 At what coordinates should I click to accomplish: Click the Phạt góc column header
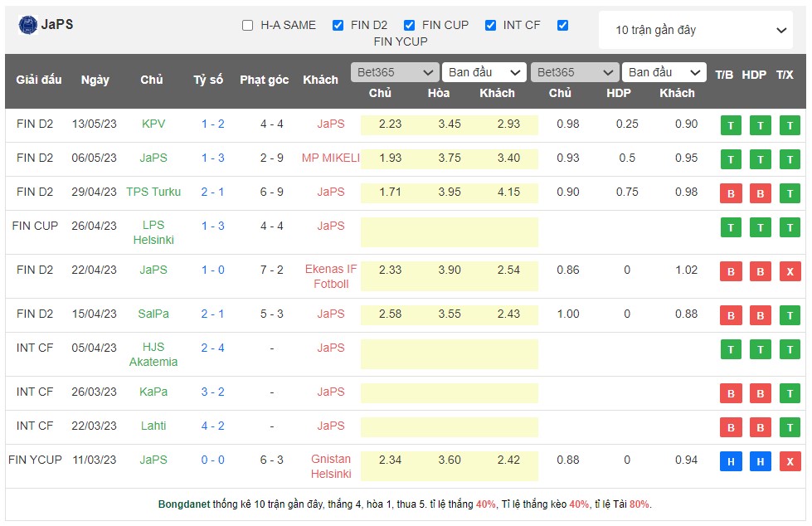point(264,80)
